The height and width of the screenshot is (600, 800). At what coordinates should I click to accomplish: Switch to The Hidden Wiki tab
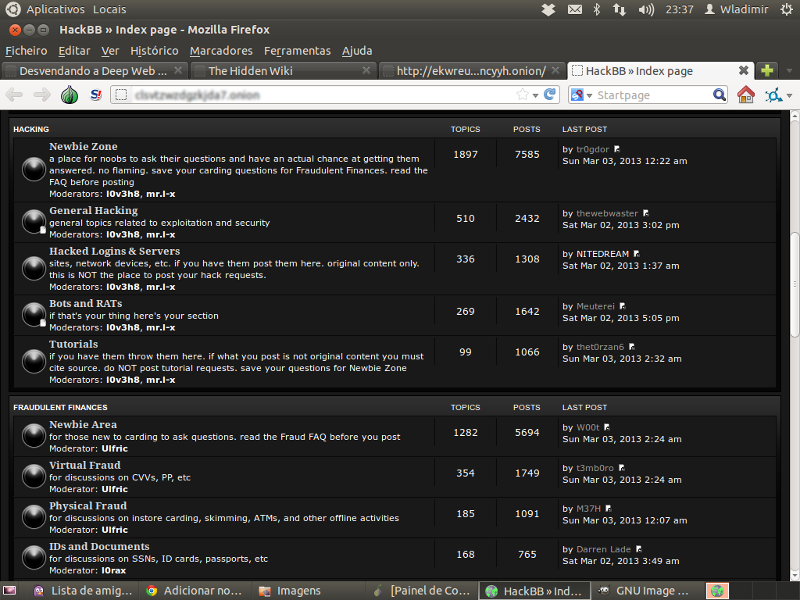coord(284,71)
